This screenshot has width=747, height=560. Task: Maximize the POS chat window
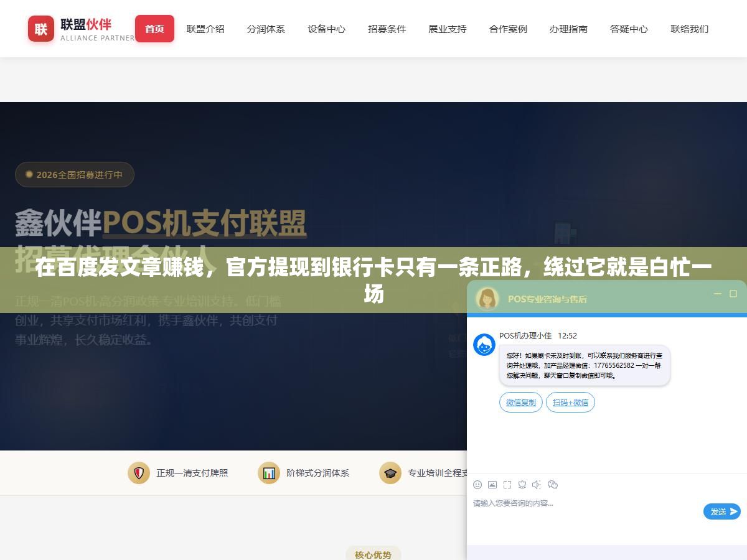733,294
